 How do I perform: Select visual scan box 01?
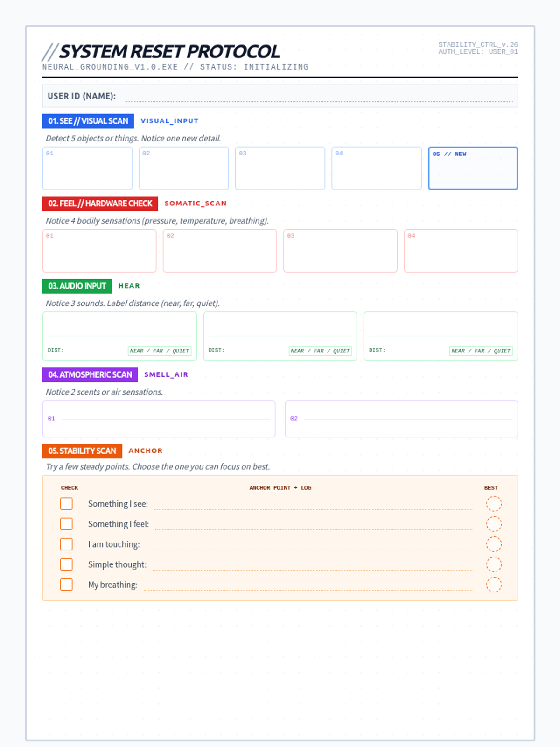pyautogui.click(x=87, y=169)
